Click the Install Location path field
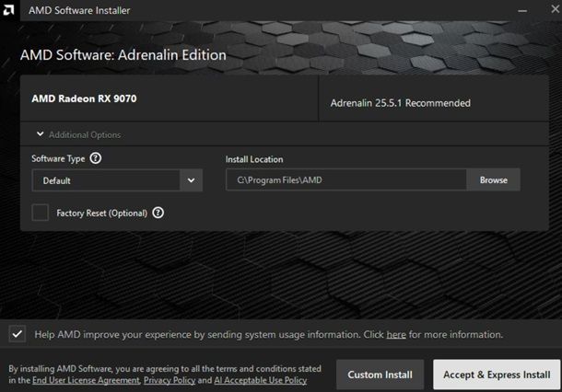 point(345,180)
